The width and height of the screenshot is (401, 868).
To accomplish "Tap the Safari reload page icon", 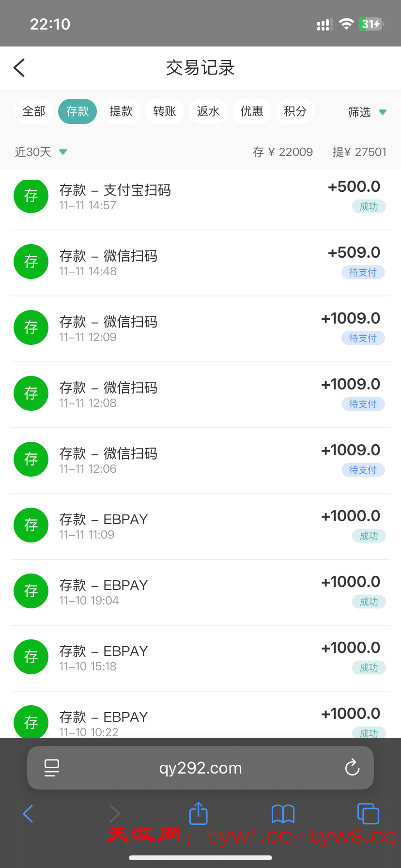I will [352, 767].
